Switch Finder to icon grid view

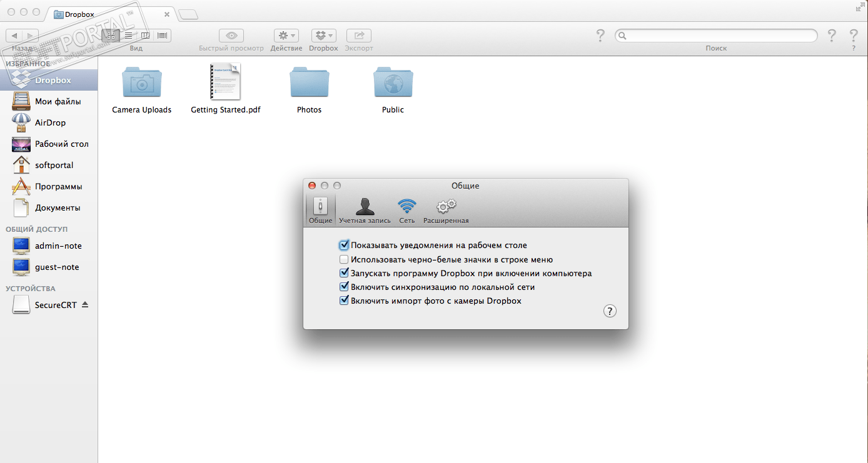click(111, 36)
